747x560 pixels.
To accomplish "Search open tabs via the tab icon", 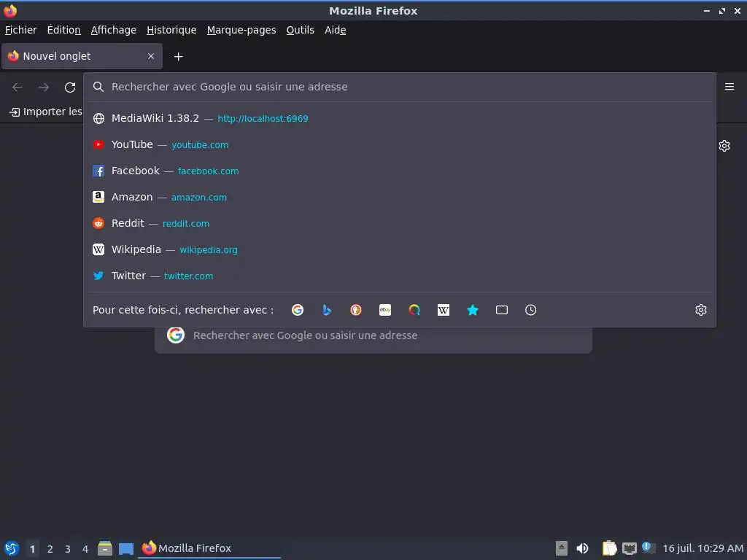I will coord(502,310).
